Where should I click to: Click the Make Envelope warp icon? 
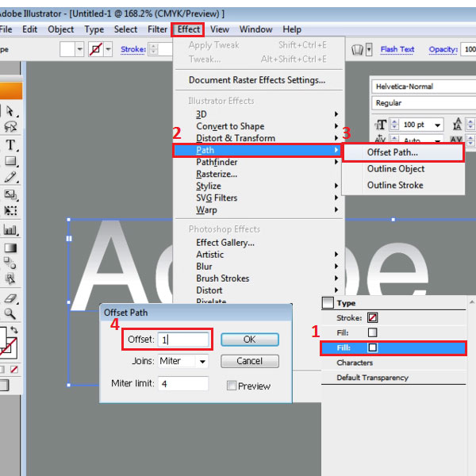[357, 49]
